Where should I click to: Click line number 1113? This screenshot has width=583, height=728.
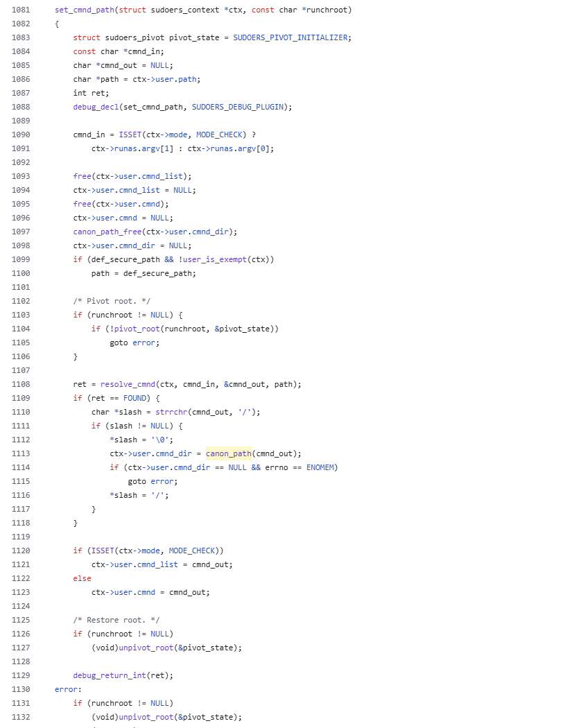click(21, 453)
